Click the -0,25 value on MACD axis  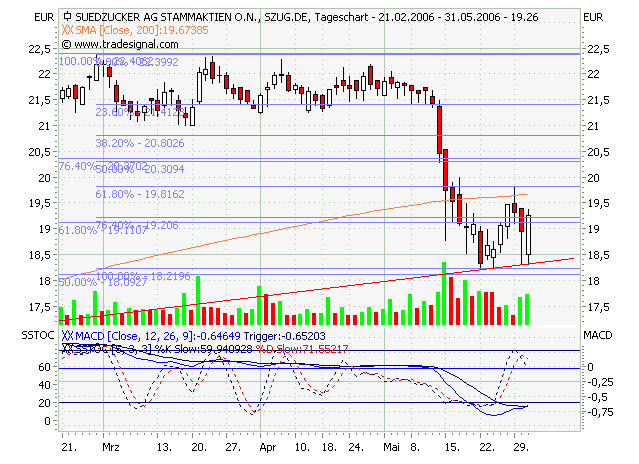pyautogui.click(x=600, y=382)
